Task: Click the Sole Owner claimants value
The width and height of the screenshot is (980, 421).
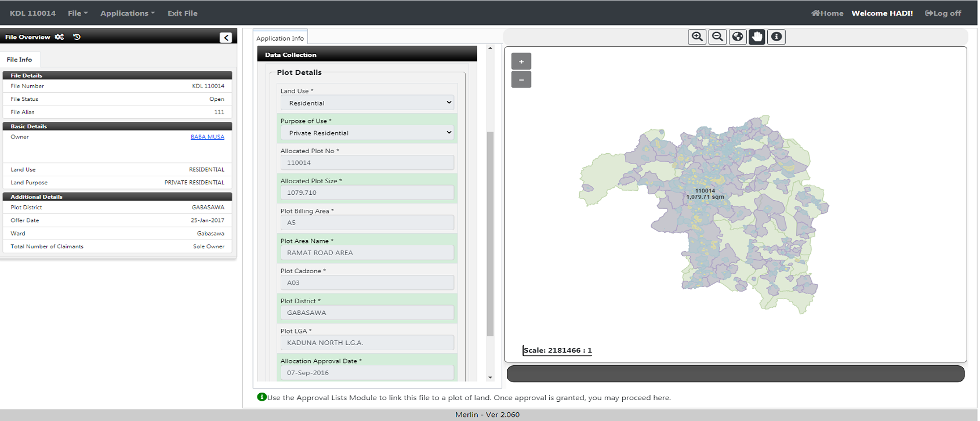Action: pyautogui.click(x=209, y=246)
